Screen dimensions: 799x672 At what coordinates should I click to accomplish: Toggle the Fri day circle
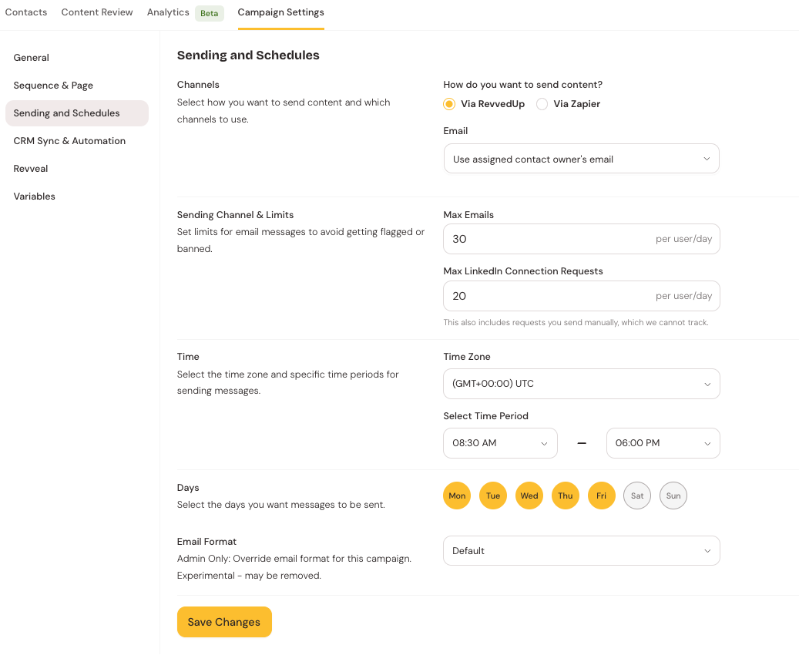point(601,496)
